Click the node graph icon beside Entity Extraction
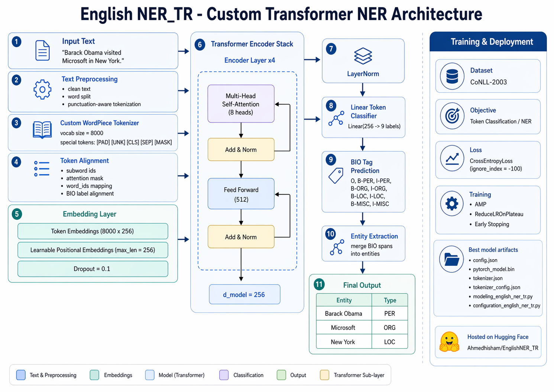 [336, 247]
